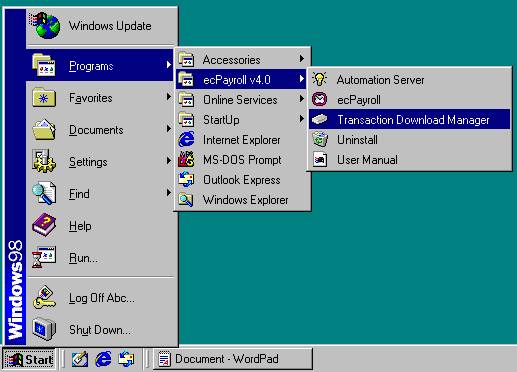Expand the Accessories submenu arrow
This screenshot has height=372, width=517.
click(x=302, y=59)
